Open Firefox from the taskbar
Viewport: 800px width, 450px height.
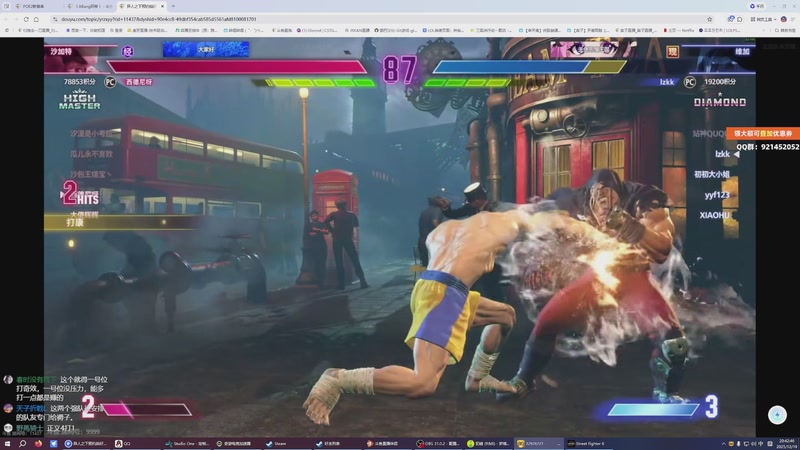click(38, 444)
